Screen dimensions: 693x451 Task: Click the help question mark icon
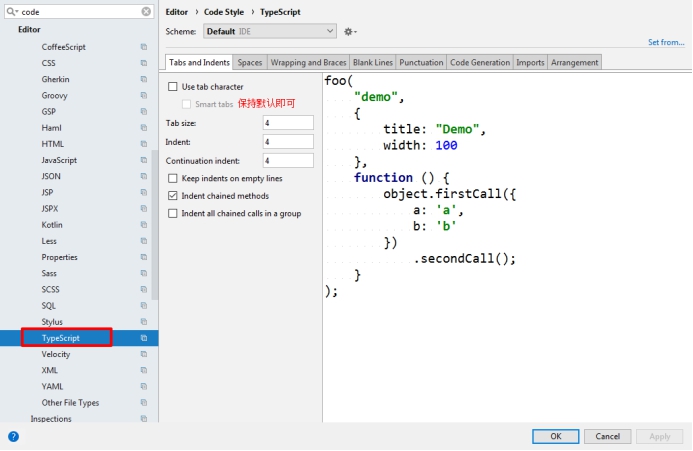point(13,437)
